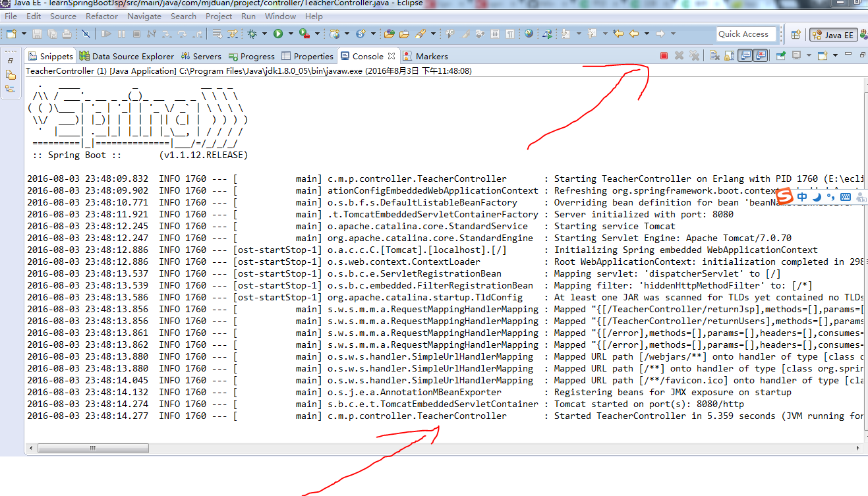868x496 pixels.
Task: Click the New file toolbar icon
Action: 11,34
